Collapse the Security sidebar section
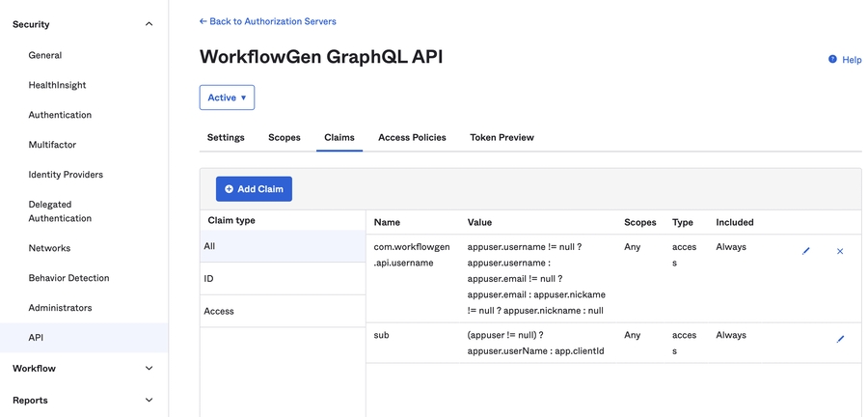The width and height of the screenshot is (868, 417). click(x=149, y=24)
